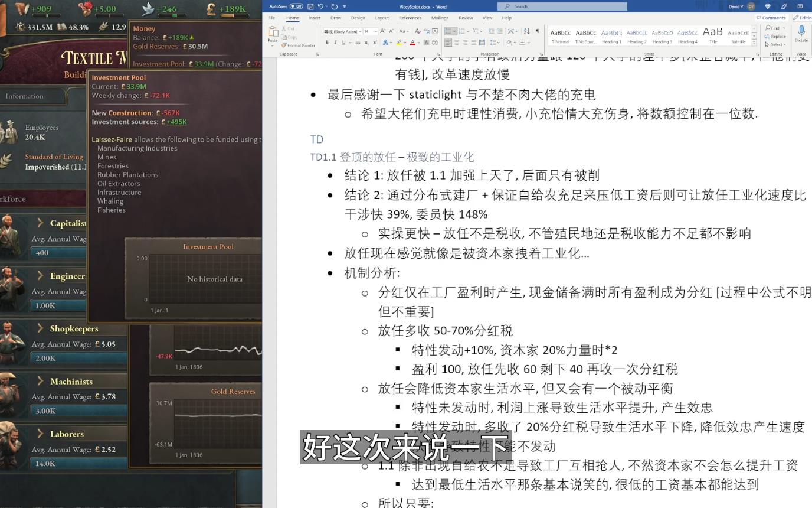Open the Review ribbon tab
Screen dimensions: 812x508
(466, 18)
